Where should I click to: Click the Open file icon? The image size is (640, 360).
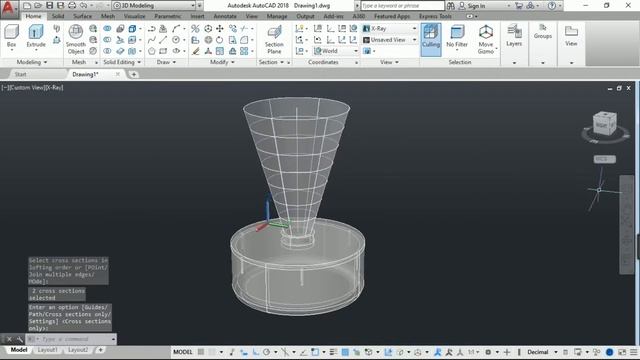pyautogui.click(x=38, y=5)
